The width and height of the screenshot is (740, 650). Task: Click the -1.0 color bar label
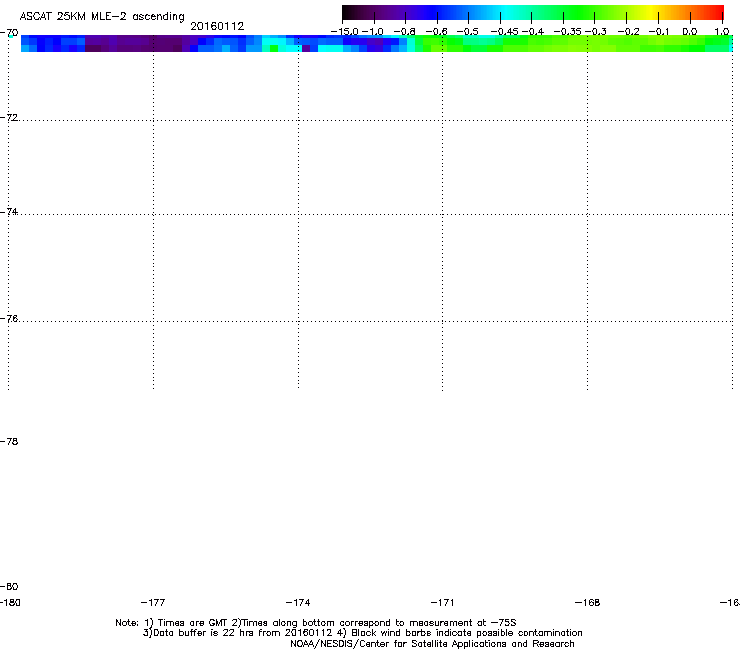pos(373,32)
